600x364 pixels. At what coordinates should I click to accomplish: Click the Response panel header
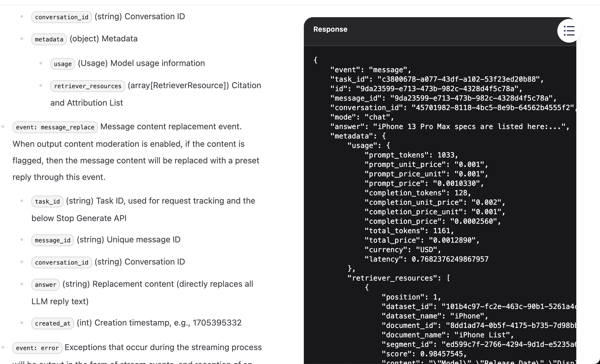coord(330,29)
